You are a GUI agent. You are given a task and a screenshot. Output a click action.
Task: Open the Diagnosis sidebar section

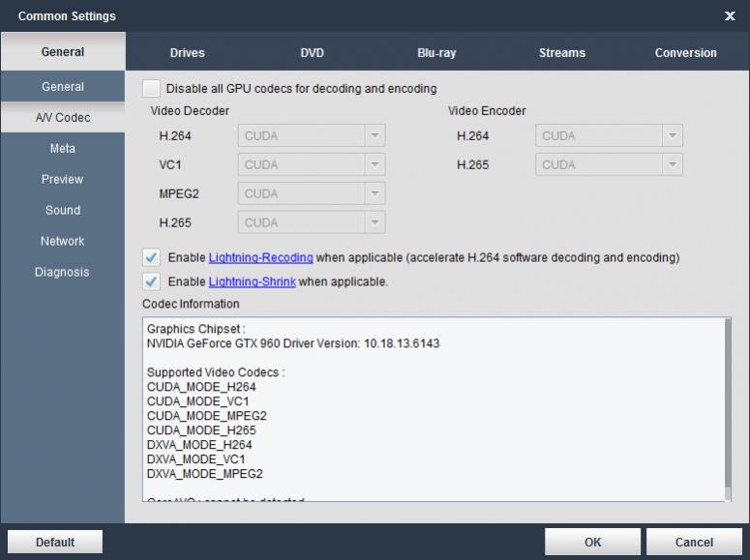click(x=63, y=273)
